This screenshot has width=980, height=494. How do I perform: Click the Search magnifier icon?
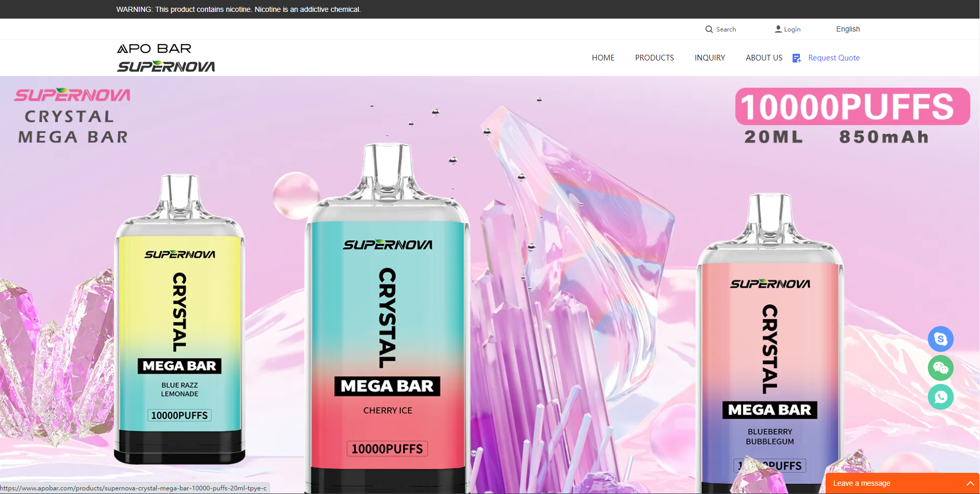click(709, 29)
